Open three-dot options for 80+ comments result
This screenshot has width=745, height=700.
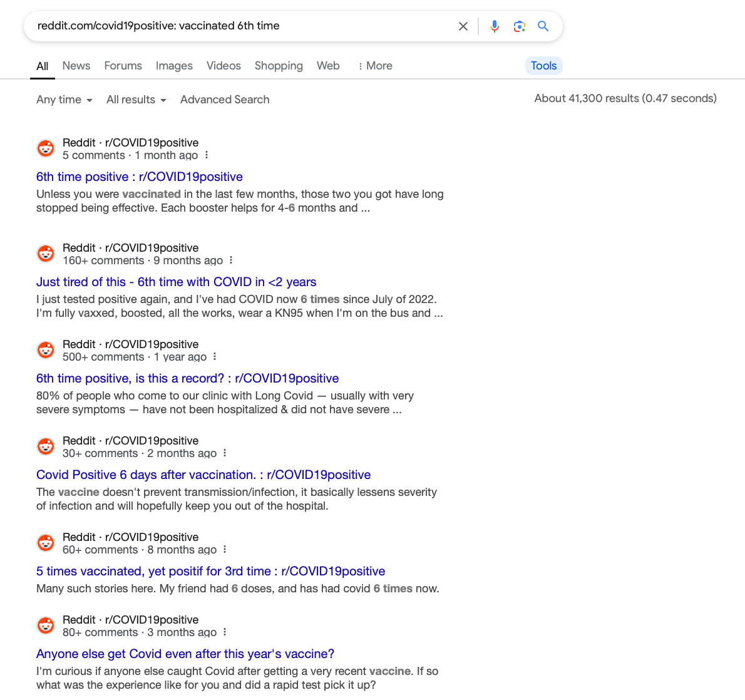(225, 632)
